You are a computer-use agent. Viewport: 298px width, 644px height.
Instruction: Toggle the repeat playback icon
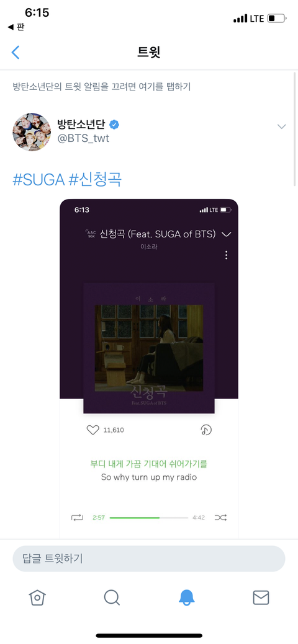click(78, 518)
